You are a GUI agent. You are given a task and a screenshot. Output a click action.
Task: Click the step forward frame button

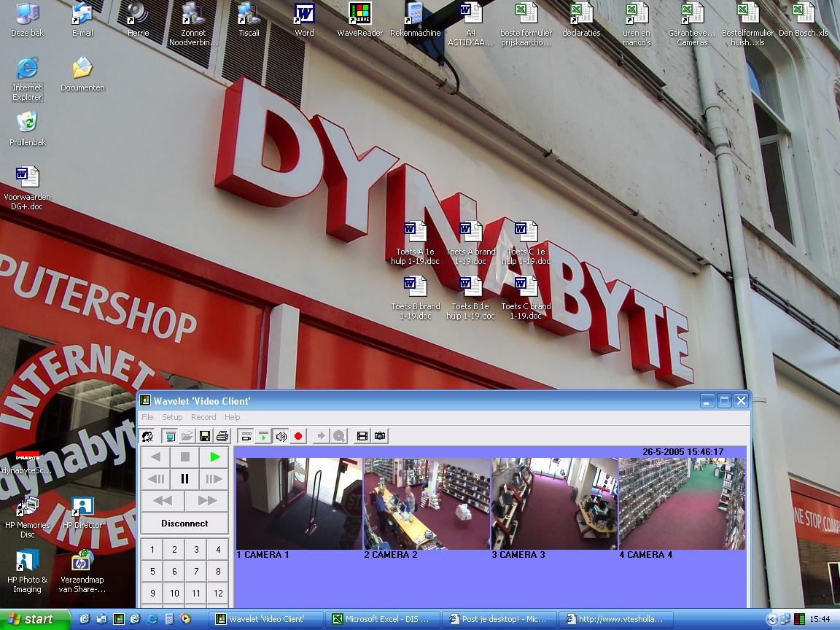pyautogui.click(x=214, y=479)
